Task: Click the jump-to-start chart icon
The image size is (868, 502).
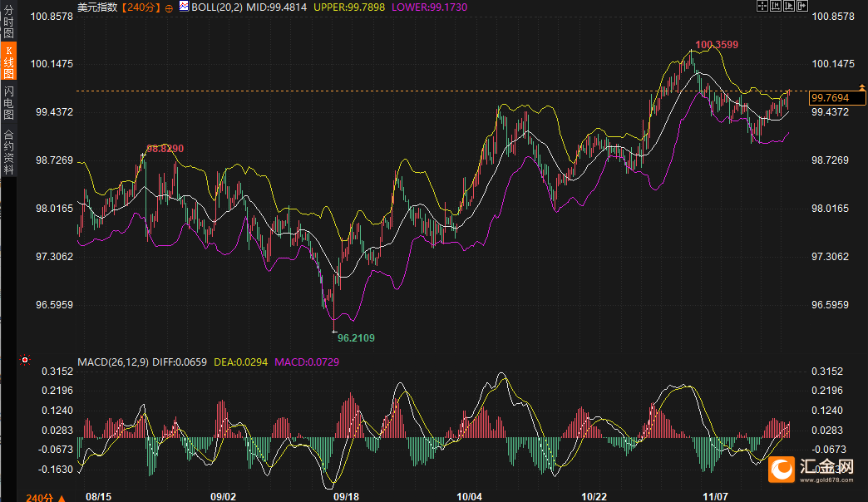Action: click(x=776, y=6)
